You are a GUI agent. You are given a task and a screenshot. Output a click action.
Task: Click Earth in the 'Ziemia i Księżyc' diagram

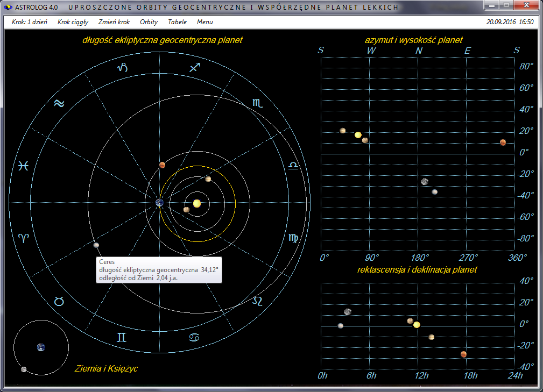point(41,347)
